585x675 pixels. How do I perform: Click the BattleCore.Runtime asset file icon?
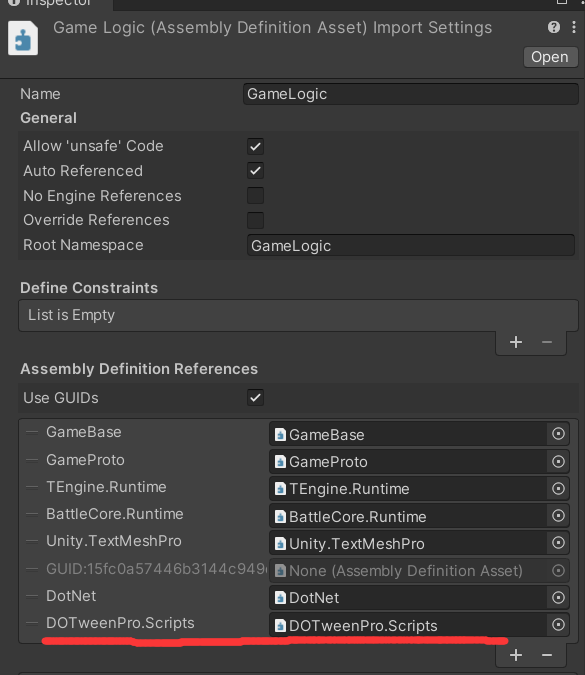pyautogui.click(x=280, y=517)
